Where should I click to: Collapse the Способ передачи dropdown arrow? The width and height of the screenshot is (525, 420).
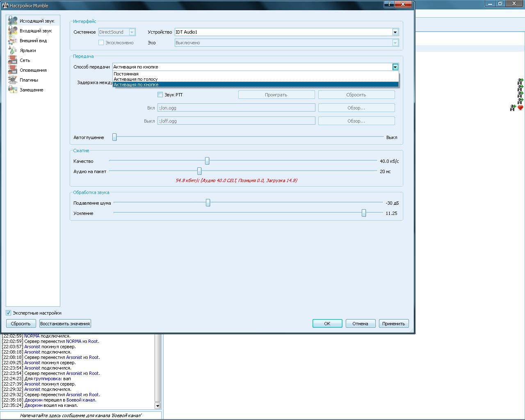tap(395, 67)
